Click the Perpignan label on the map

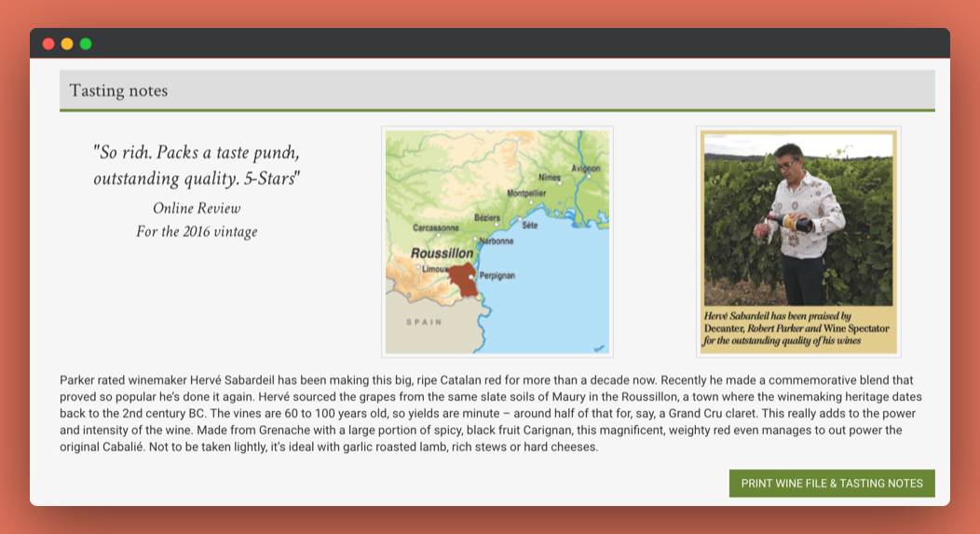click(497, 276)
